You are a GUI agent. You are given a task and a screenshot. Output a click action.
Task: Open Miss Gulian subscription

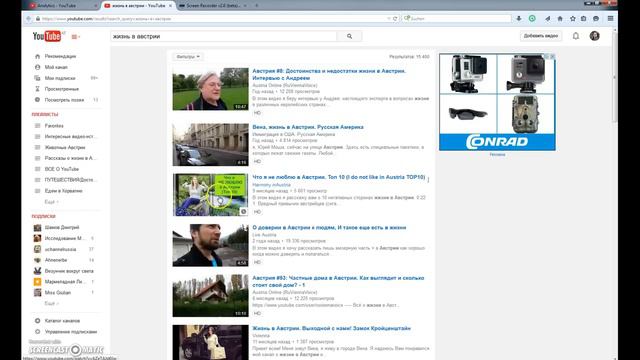tap(58, 293)
